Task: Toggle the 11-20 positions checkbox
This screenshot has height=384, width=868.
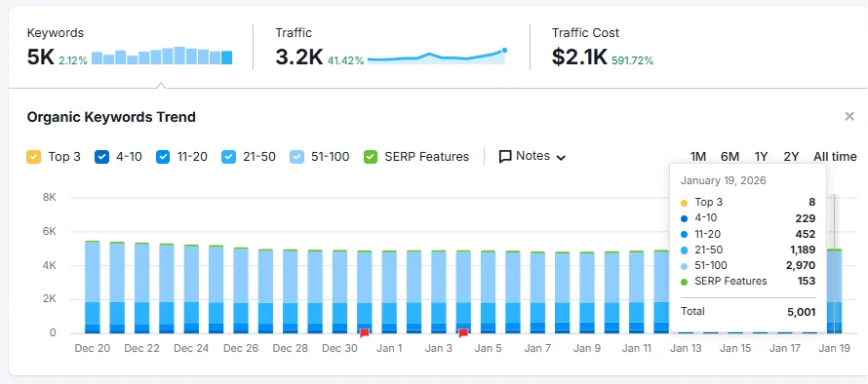Action: tap(162, 157)
